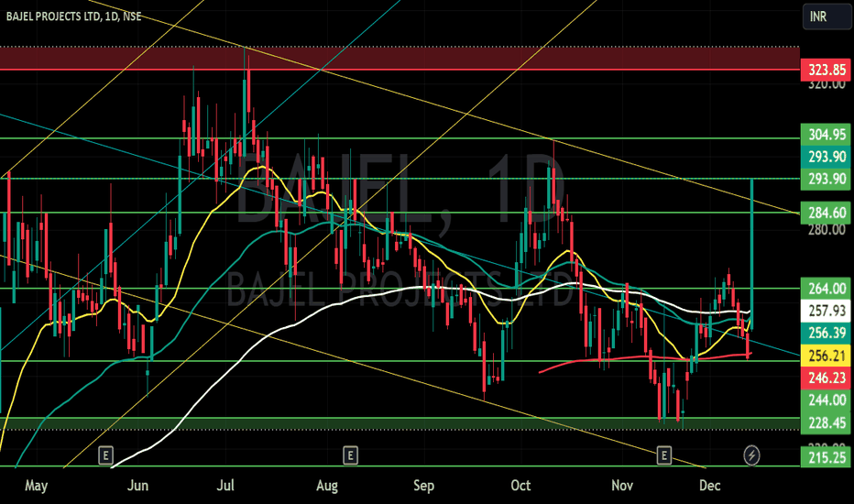The width and height of the screenshot is (854, 504).
Task: Click the May label on time axis
Action: 36,486
